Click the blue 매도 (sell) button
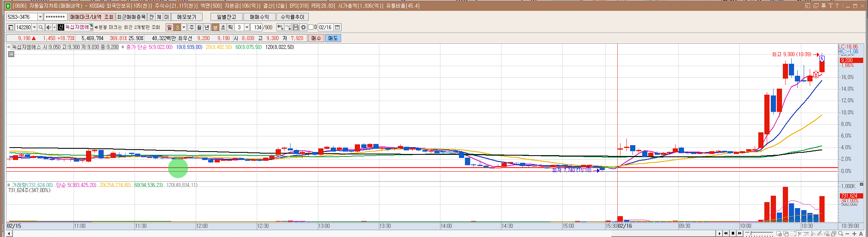 click(x=333, y=38)
